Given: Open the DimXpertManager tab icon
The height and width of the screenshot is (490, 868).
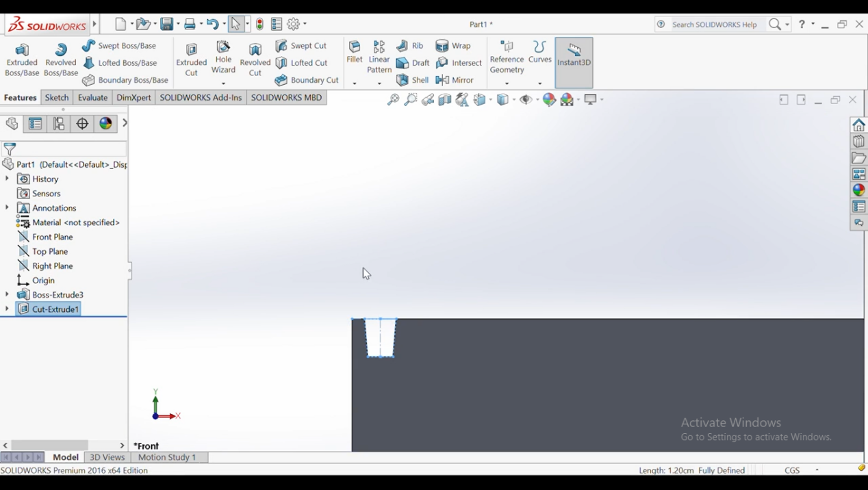Looking at the screenshot, I should click(82, 124).
